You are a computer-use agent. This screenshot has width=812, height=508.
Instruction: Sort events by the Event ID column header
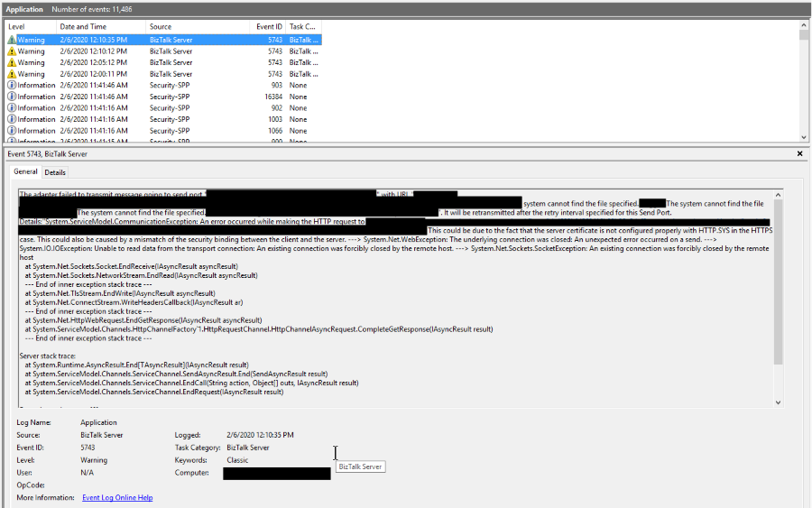point(268,27)
